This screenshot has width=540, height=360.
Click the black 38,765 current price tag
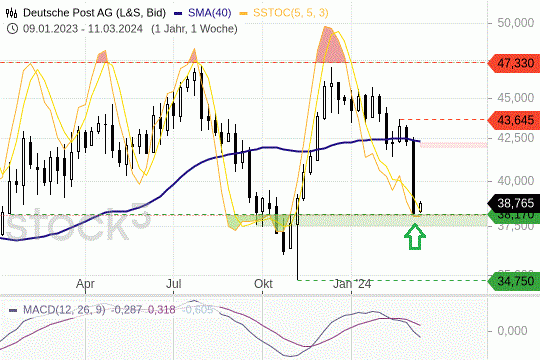coord(514,203)
